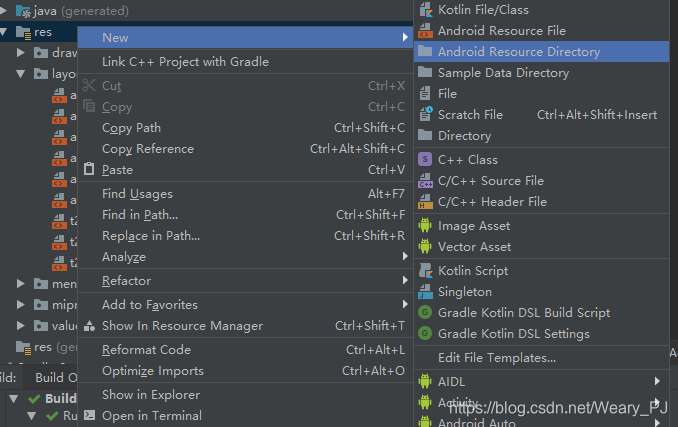Image resolution: width=678 pixels, height=427 pixels.
Task: Open the Refactor submenu arrow
Action: (405, 280)
